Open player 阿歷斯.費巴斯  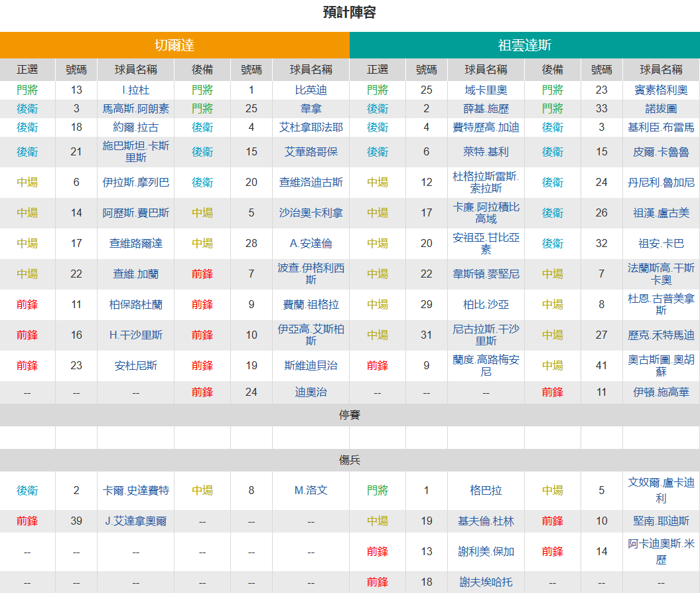[x=136, y=212]
